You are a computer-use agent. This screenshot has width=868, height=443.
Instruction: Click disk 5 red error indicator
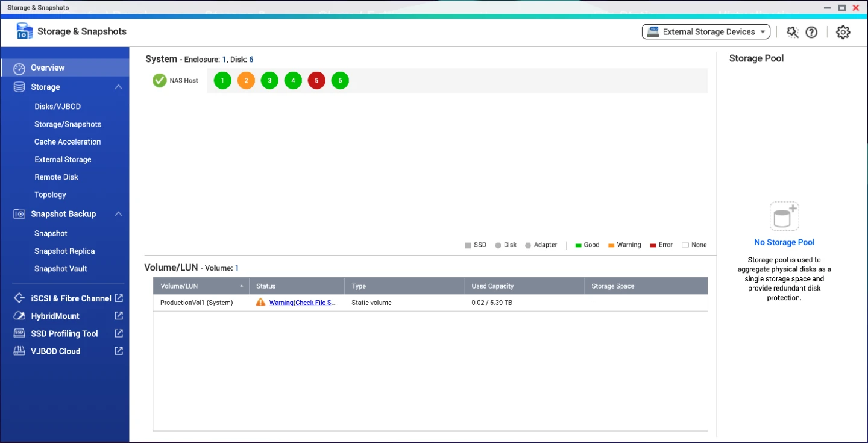click(316, 80)
